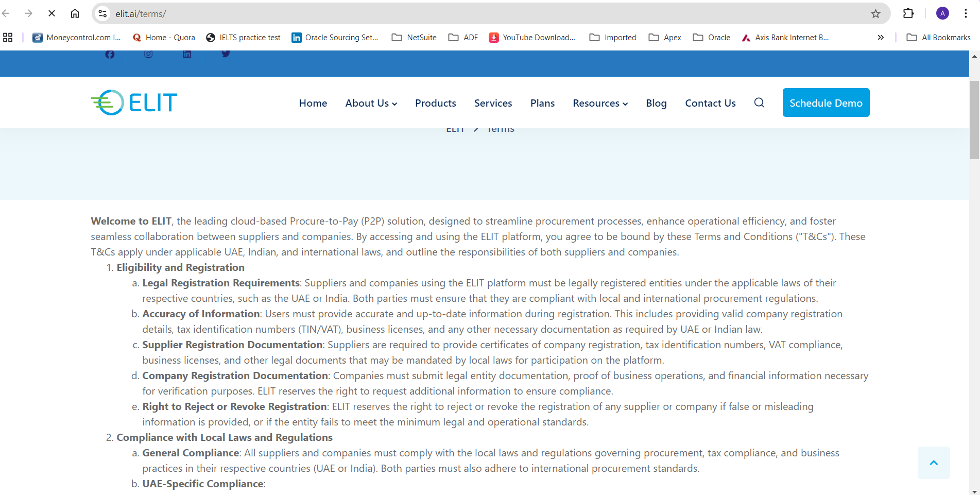Open the Contact Us link
Viewport: 980px width, 495px height.
tap(710, 103)
